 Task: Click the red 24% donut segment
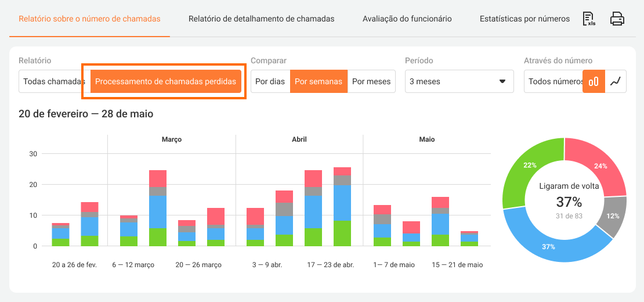[600, 166]
